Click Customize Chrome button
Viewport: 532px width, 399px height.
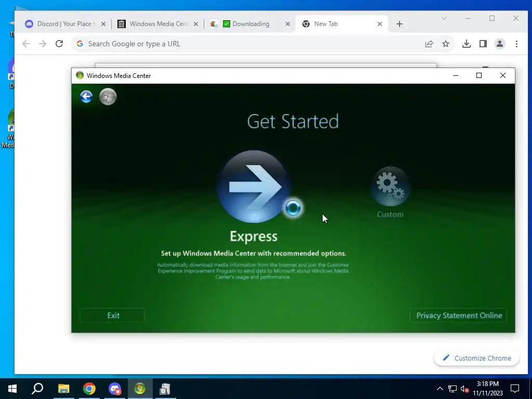(477, 358)
